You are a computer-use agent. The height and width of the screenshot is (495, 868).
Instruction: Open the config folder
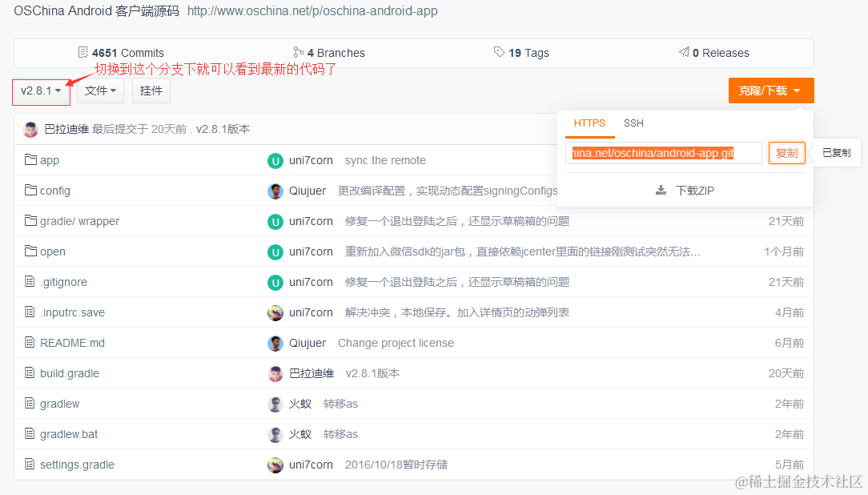pyautogui.click(x=54, y=191)
